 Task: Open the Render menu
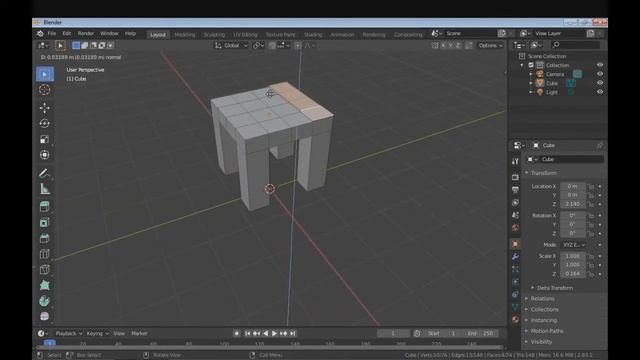[86, 33]
